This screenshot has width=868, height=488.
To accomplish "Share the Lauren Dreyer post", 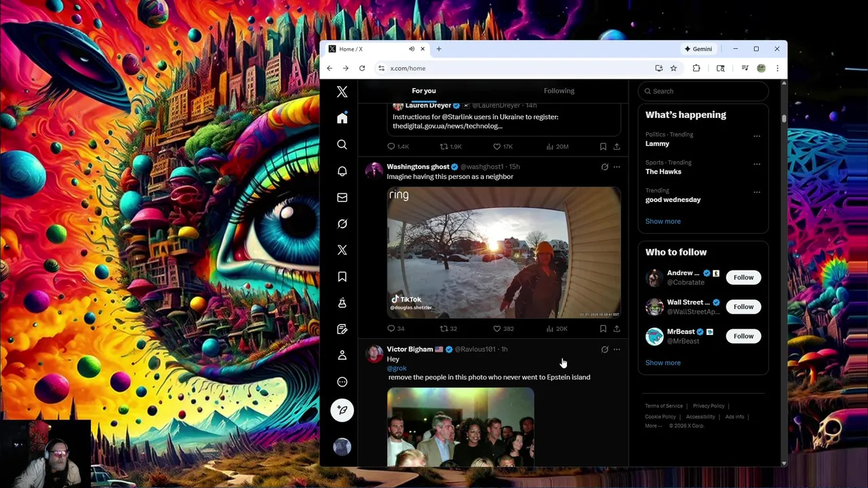I will pyautogui.click(x=616, y=146).
